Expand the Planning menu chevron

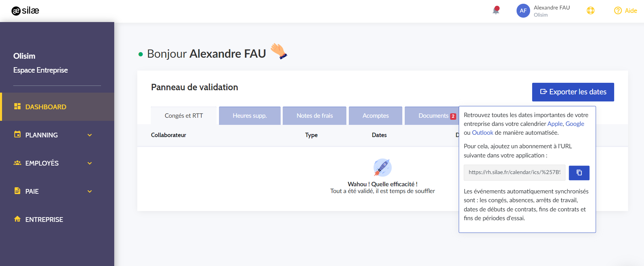tap(90, 135)
